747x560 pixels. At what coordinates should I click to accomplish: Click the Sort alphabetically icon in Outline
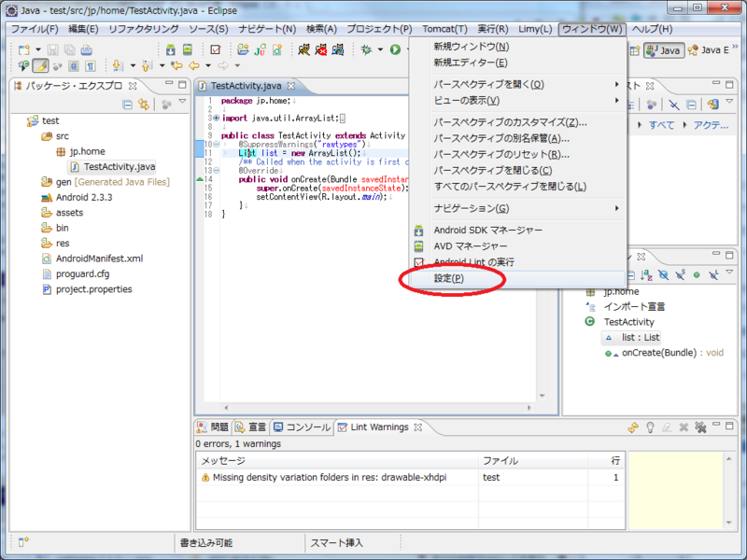pyautogui.click(x=646, y=274)
